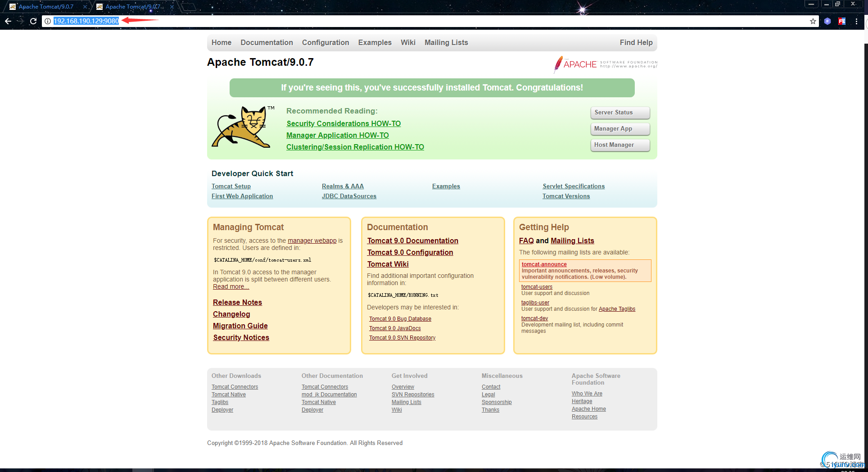Close the first Apache Tomcat tab

(85, 7)
